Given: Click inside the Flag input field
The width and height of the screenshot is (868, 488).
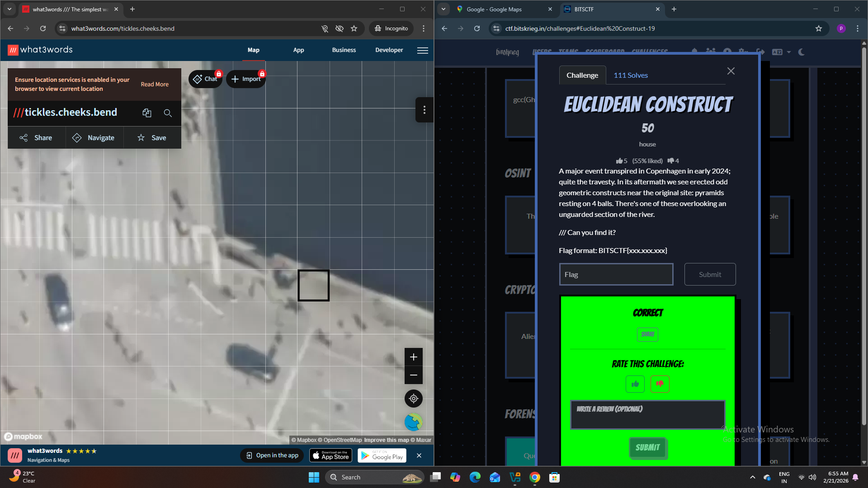Looking at the screenshot, I should (616, 274).
